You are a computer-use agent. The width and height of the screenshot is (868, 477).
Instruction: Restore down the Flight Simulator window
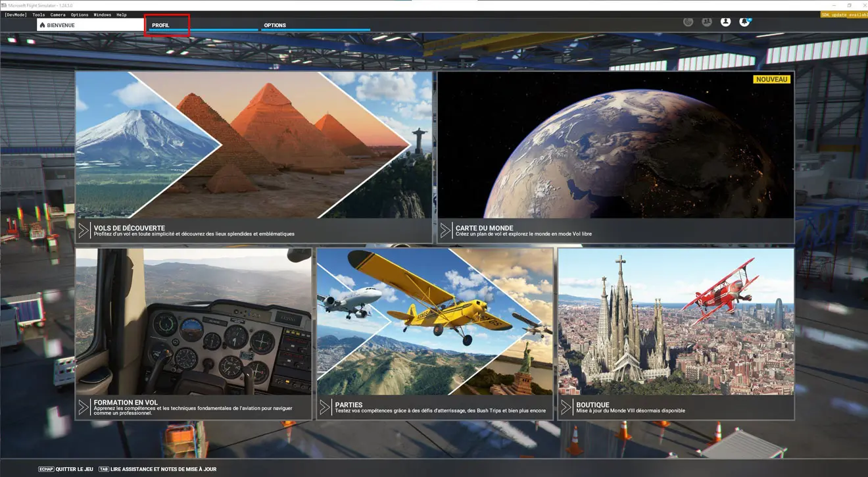tap(848, 5)
